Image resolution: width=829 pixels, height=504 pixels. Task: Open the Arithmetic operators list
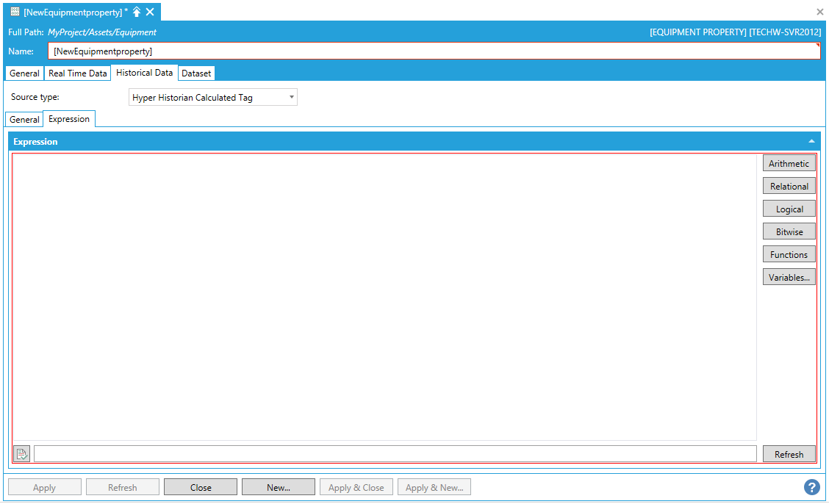point(789,164)
